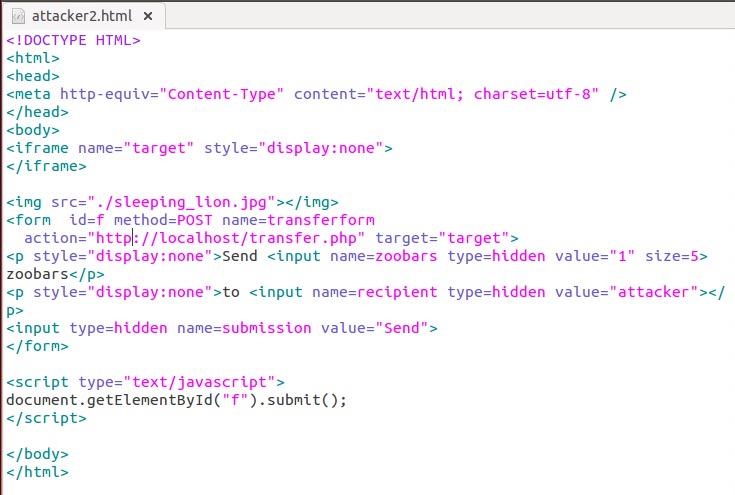Click the closing </form> tag

(38, 346)
